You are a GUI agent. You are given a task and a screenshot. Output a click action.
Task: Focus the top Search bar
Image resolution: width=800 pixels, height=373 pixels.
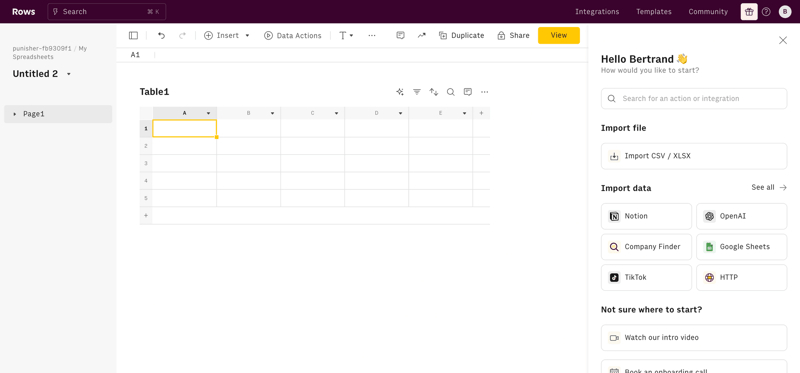coord(107,12)
